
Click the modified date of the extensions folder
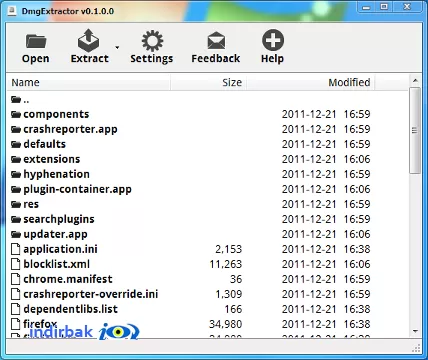point(326,159)
